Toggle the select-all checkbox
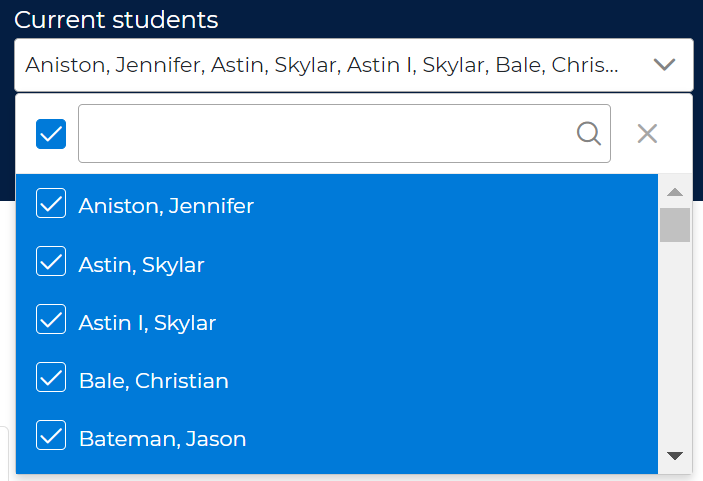Image resolution: width=703 pixels, height=481 pixels. 51,133
